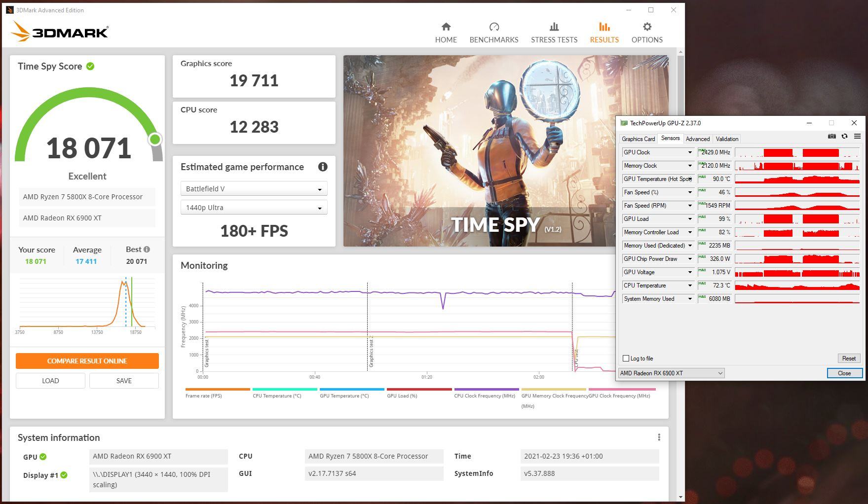This screenshot has width=868, height=504.
Task: Click the GPU Temperature legend color bar
Action: (352, 389)
